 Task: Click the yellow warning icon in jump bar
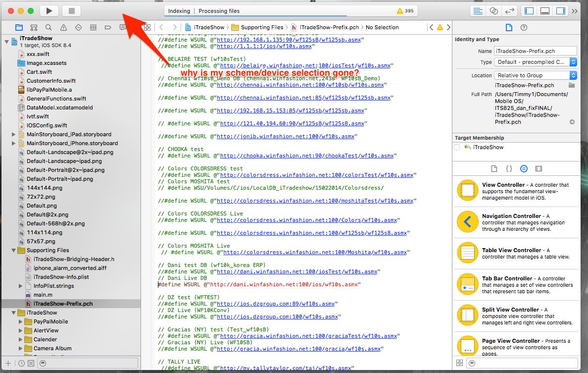tap(440, 27)
